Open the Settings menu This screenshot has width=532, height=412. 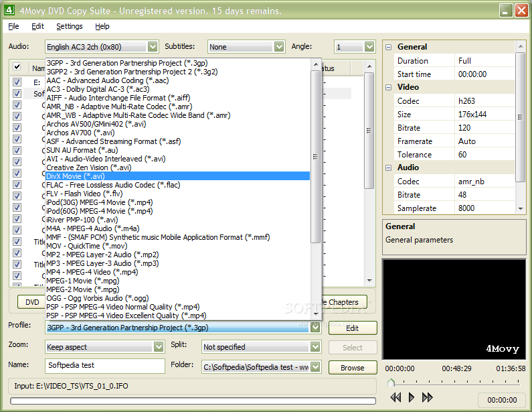pyautogui.click(x=69, y=26)
